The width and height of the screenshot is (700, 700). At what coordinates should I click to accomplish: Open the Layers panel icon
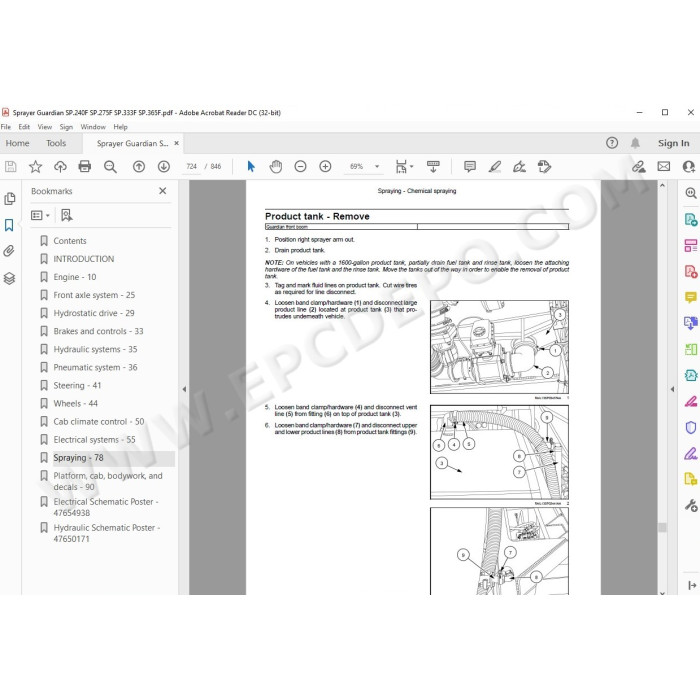(9, 278)
